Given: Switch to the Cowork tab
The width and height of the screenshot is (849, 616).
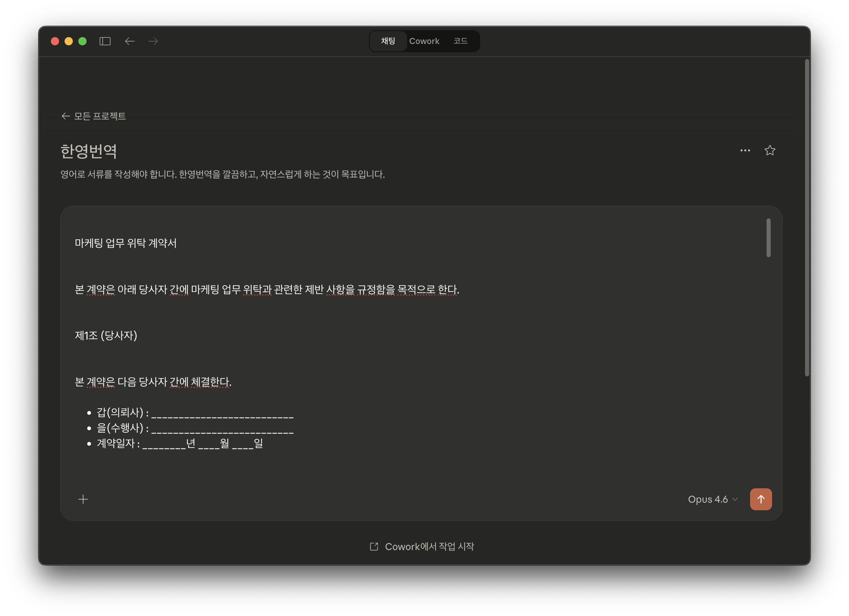Looking at the screenshot, I should (424, 41).
